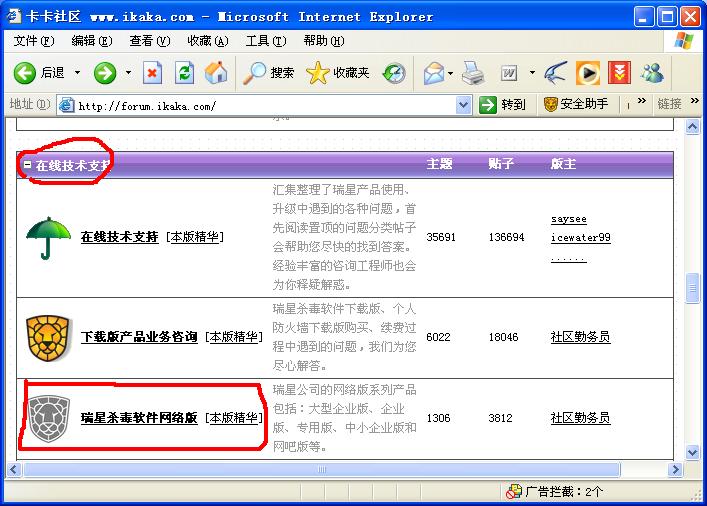This screenshot has height=506, width=707.
Task: Open 本版精华 next to 下载版产品业务咨询
Action: tap(234, 337)
